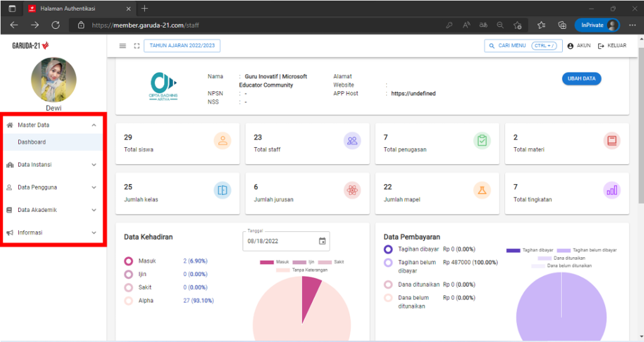Click Masuk color swatch in pie legend
Screen dimensions: 644x342
[x=267, y=262]
